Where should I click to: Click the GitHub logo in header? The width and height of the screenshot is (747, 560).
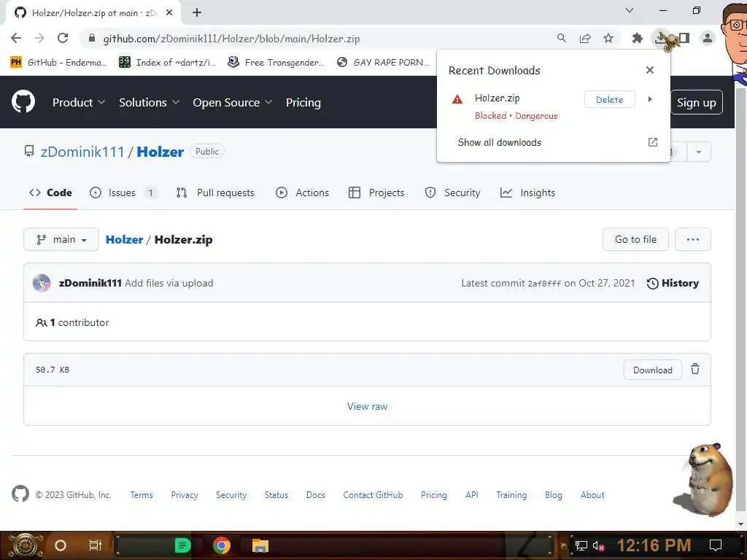[x=23, y=101]
